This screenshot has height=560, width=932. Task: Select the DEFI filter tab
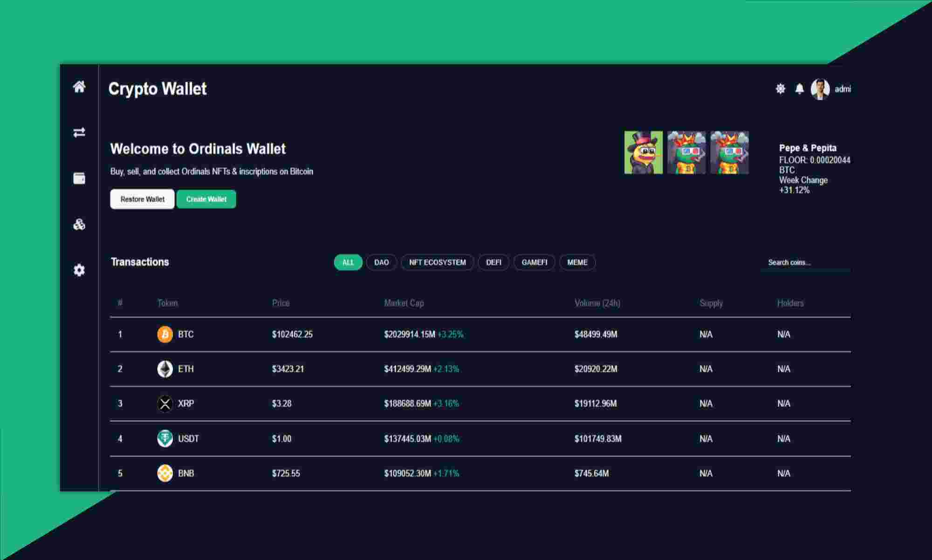click(493, 262)
